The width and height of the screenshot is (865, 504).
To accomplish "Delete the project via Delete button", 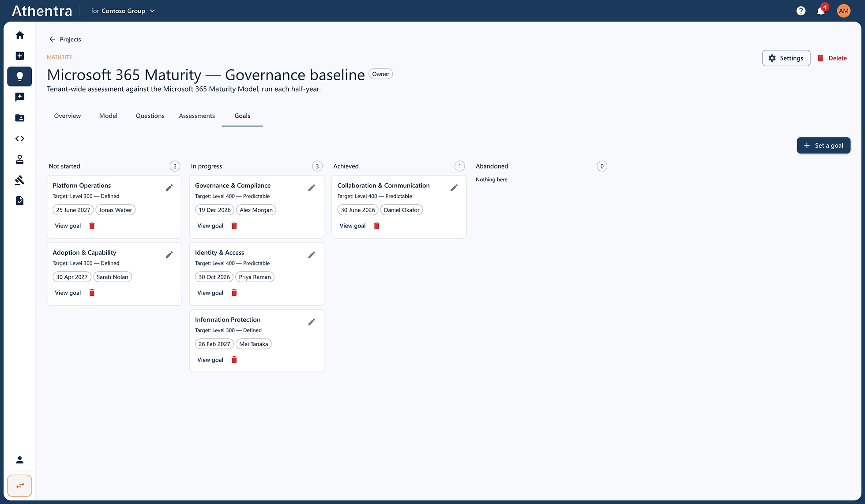I will (x=832, y=58).
